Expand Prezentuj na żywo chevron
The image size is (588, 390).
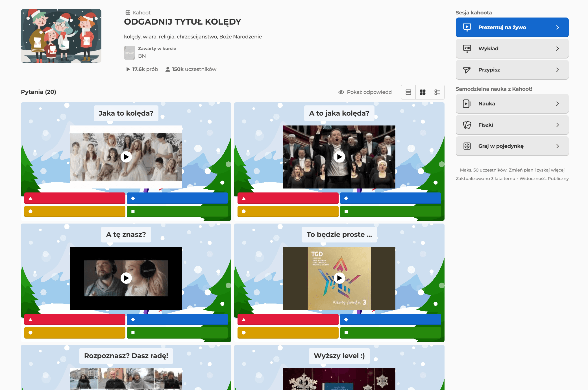click(557, 27)
